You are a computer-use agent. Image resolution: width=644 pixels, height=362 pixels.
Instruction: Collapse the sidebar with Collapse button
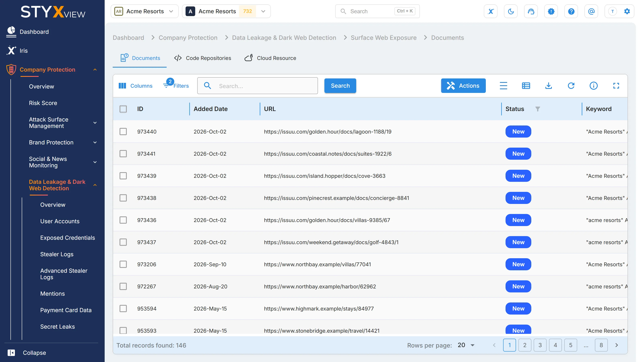tap(27, 353)
